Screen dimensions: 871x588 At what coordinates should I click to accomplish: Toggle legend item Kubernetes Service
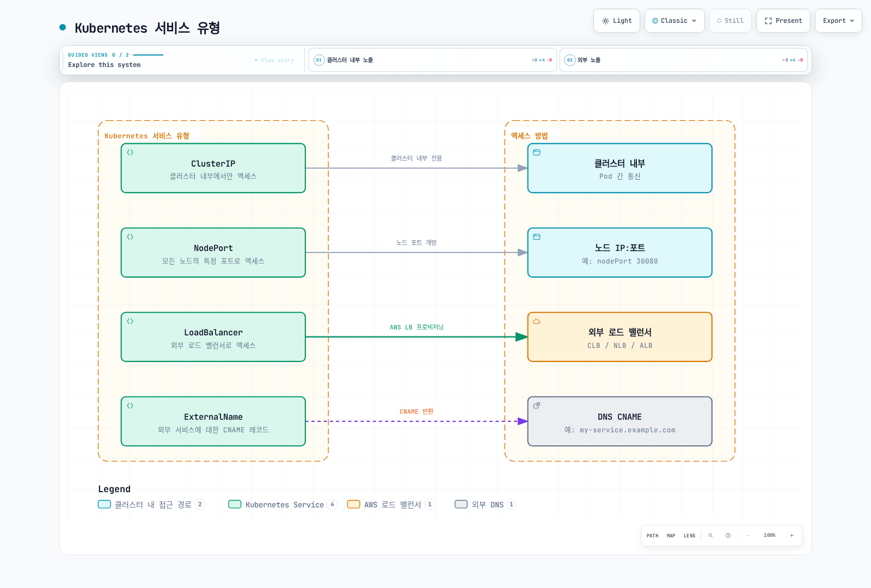click(283, 505)
